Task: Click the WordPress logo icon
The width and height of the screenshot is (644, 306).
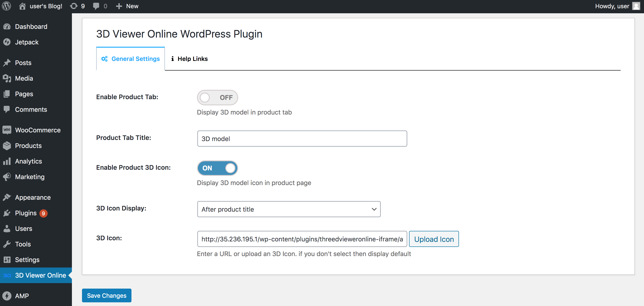Action: click(x=7, y=6)
